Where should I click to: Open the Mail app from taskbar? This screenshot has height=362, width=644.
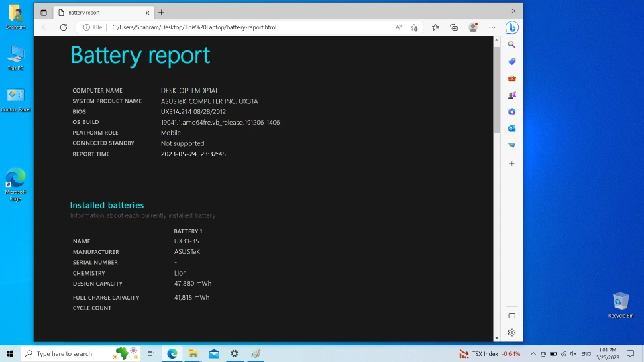[x=214, y=353]
